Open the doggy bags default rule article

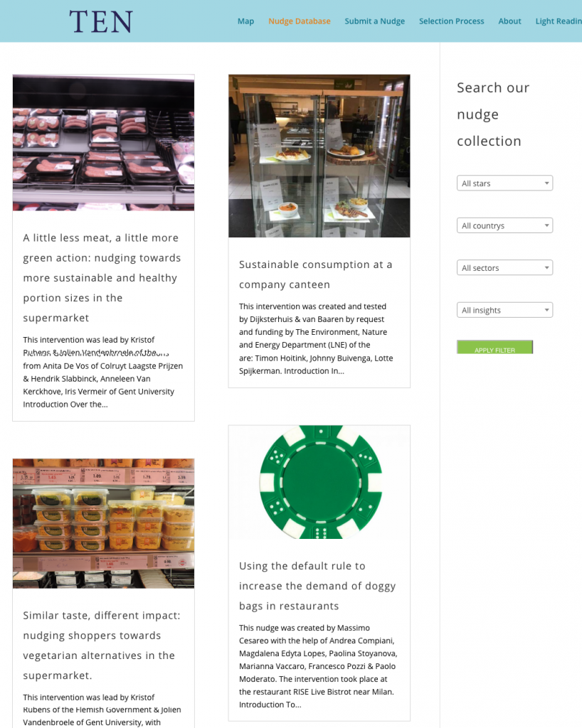coord(317,586)
